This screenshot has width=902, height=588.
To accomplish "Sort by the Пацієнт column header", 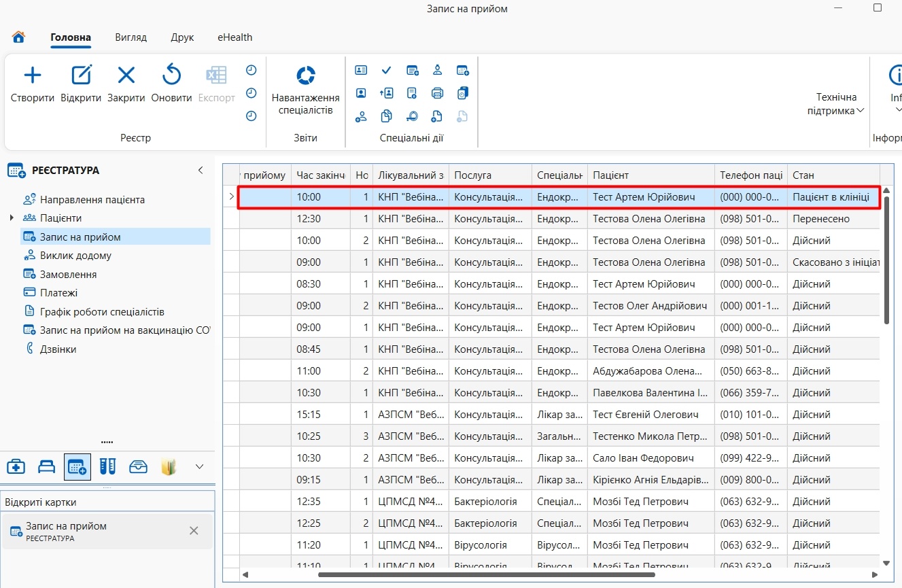I will 651,175.
